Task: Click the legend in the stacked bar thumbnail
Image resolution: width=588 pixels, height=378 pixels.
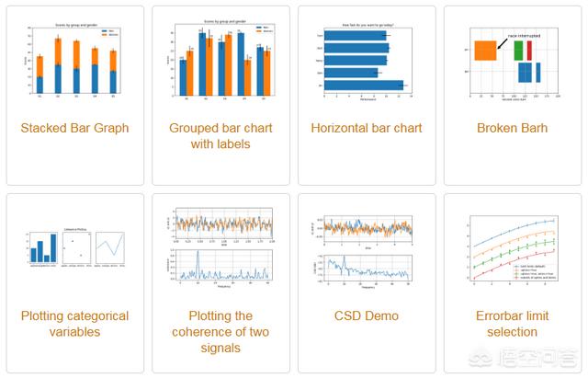Action: (x=110, y=33)
